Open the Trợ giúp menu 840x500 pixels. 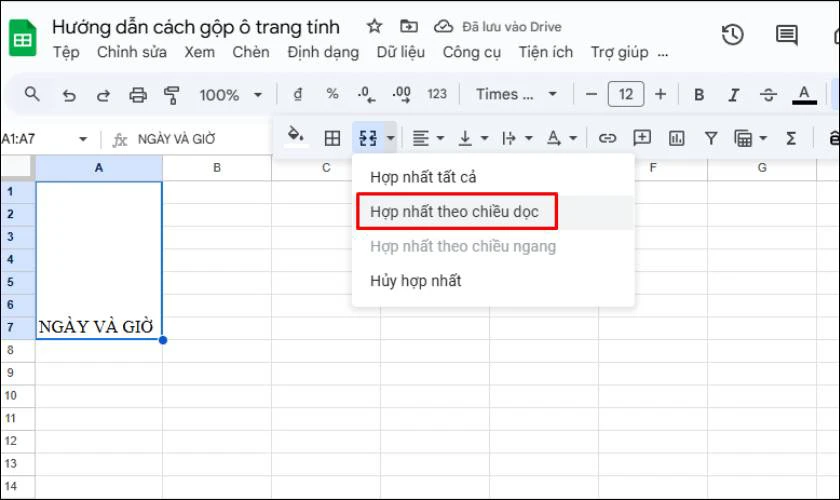[x=619, y=52]
